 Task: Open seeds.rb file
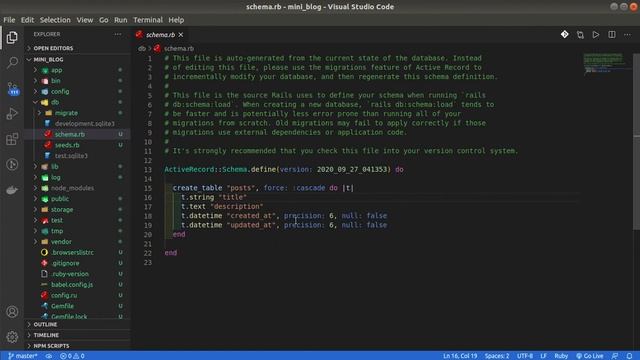[78, 145]
